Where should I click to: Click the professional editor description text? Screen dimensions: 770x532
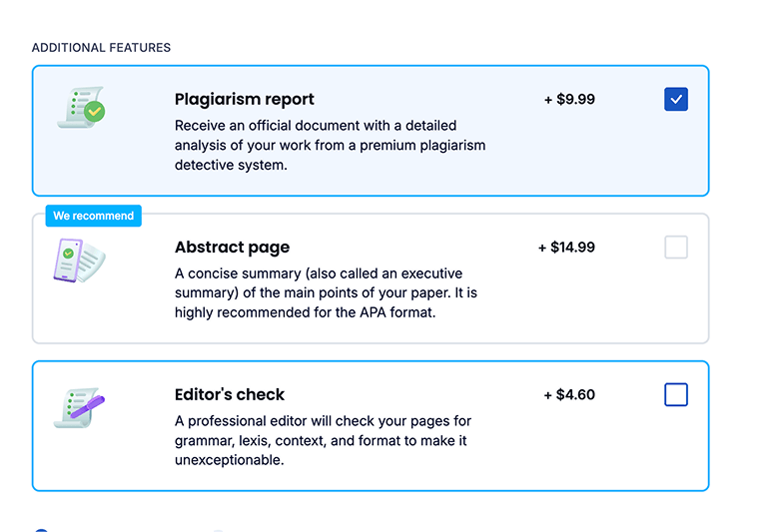click(x=323, y=440)
